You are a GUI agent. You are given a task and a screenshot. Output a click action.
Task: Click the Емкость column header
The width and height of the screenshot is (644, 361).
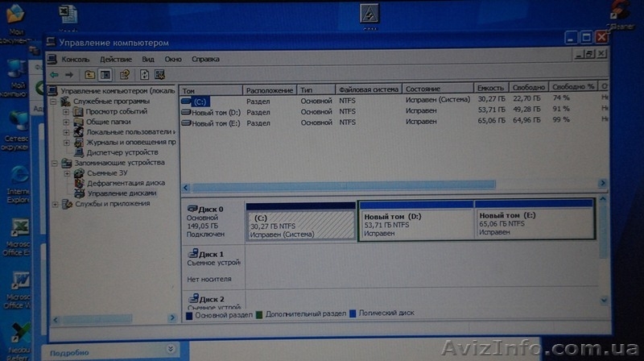pyautogui.click(x=491, y=88)
